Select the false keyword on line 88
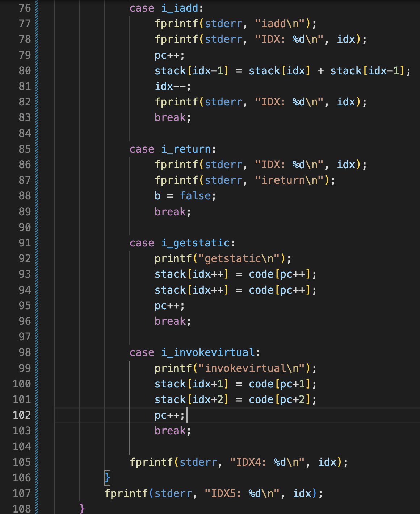420x514 pixels. (195, 196)
